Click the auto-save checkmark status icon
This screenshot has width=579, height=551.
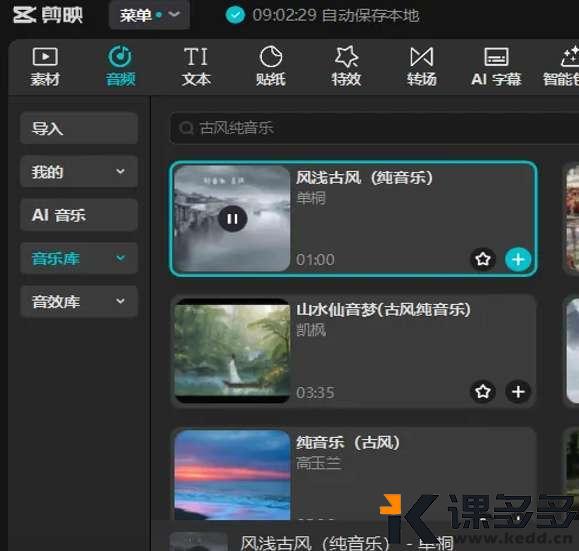coord(235,15)
